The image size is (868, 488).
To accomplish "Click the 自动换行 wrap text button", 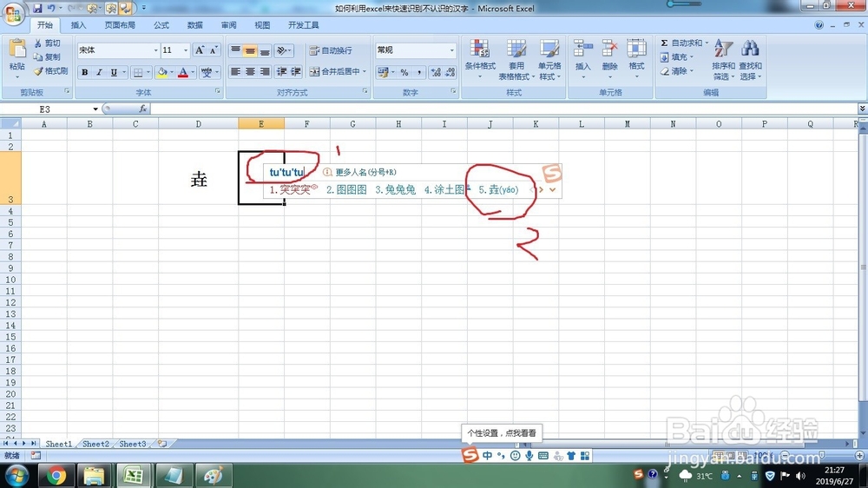I will (x=331, y=50).
